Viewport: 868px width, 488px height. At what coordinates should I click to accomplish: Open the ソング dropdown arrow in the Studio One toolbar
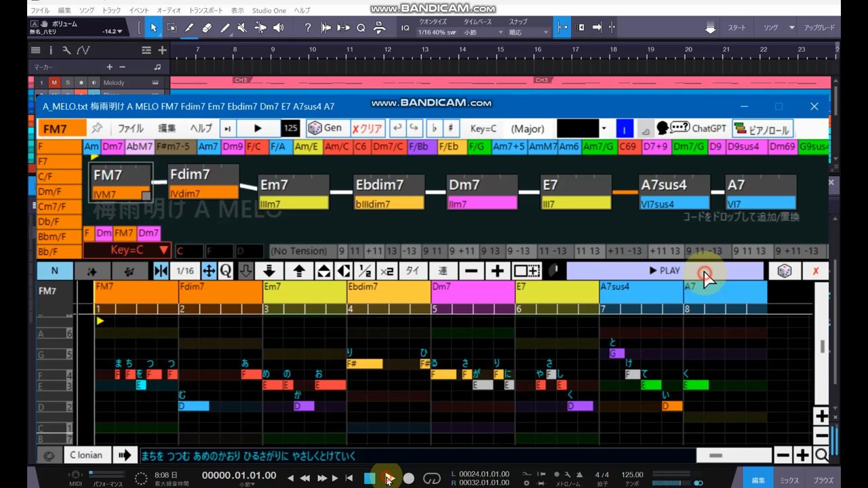tap(791, 28)
